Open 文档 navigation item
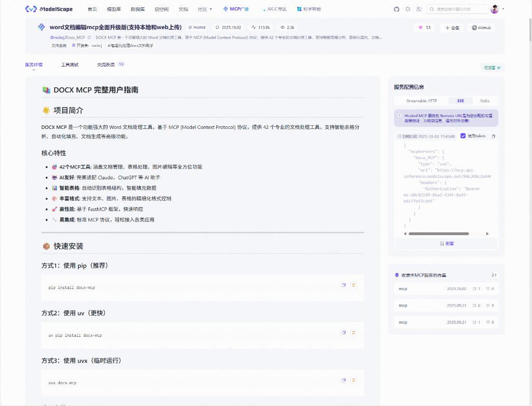532x406 pixels. point(183,9)
